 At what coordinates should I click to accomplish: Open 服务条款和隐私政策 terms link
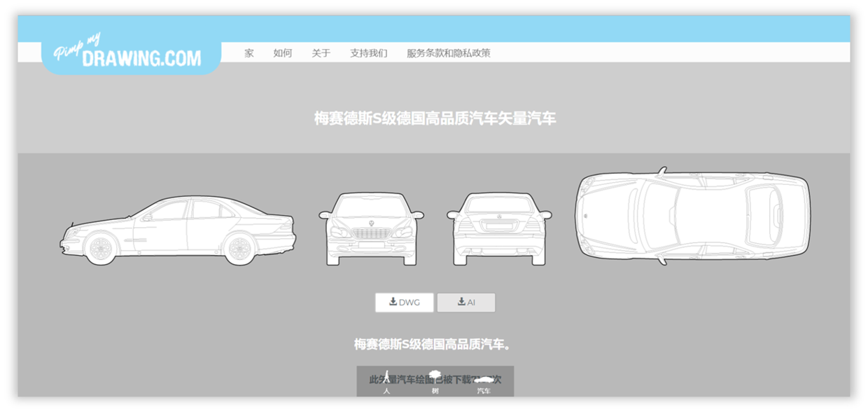point(449,53)
